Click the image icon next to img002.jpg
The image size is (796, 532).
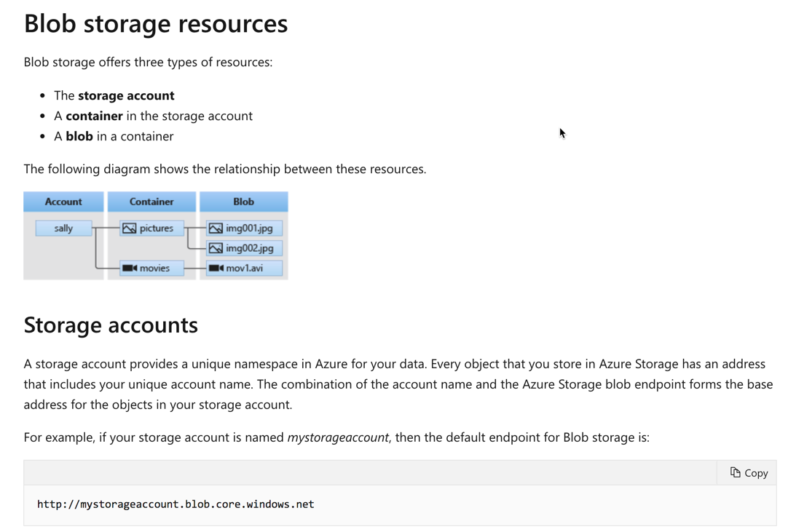(216, 248)
